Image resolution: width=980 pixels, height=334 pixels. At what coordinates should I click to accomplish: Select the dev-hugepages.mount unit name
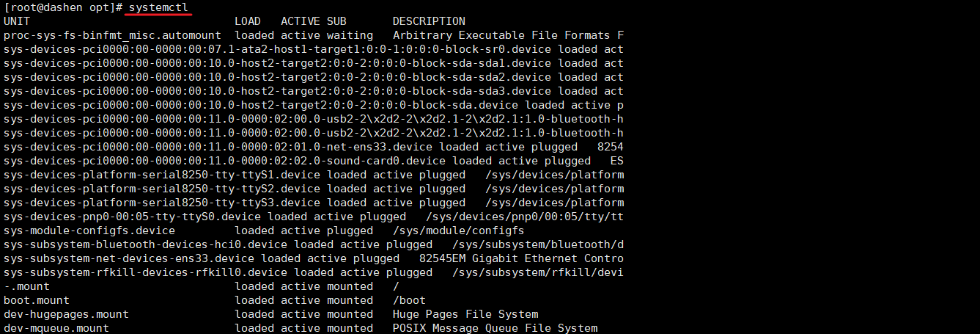[x=66, y=314]
